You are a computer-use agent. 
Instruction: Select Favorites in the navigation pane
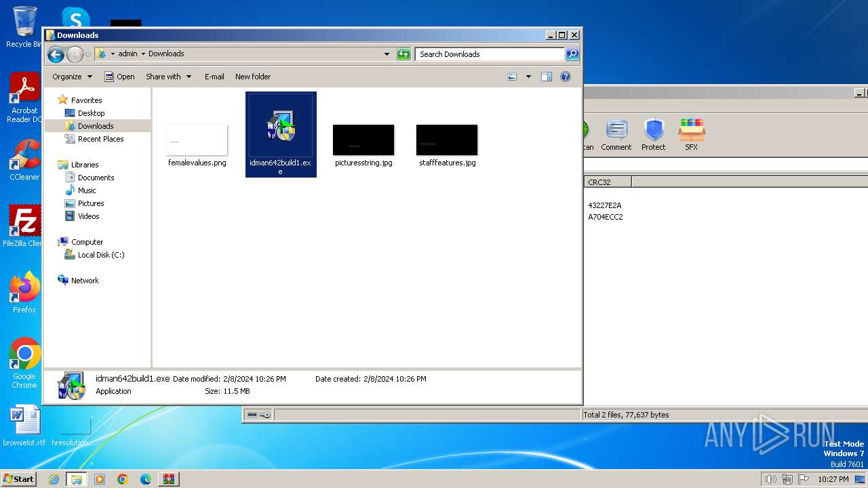86,100
